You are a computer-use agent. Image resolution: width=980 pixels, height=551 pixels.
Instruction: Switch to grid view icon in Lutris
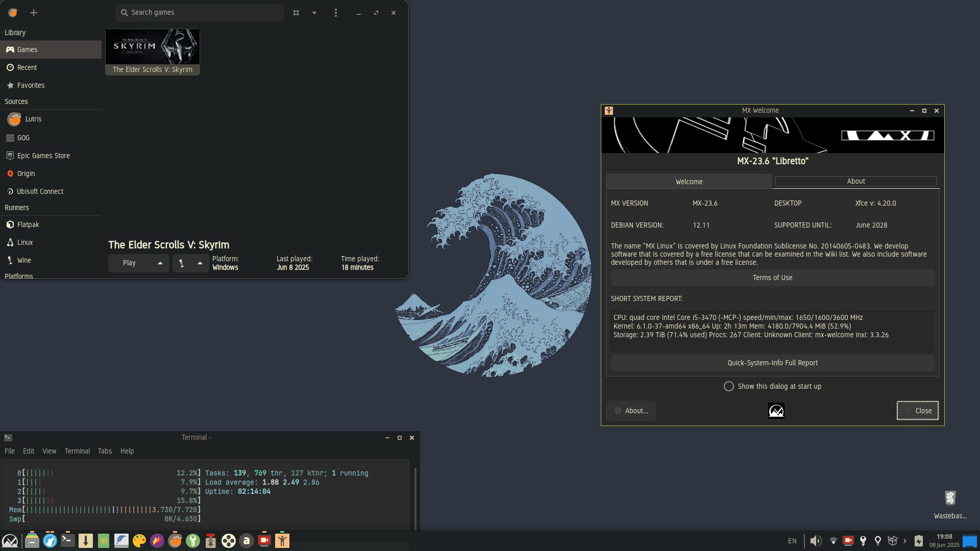pos(296,13)
